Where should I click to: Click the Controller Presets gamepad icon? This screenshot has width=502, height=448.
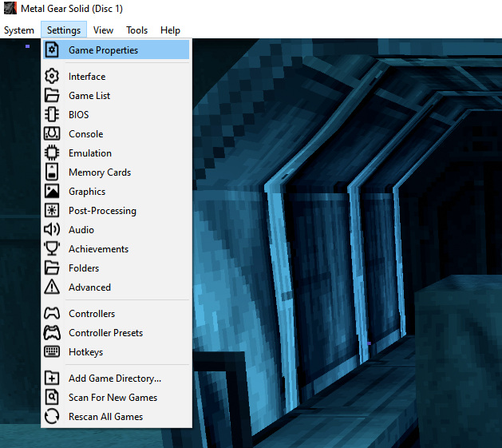(52, 333)
